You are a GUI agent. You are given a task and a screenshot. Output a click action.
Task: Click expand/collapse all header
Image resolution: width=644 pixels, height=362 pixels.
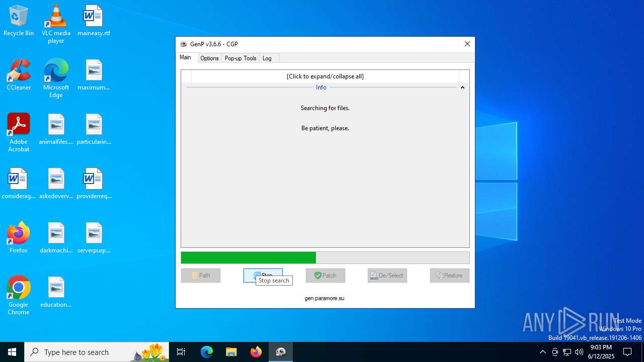[x=325, y=76]
